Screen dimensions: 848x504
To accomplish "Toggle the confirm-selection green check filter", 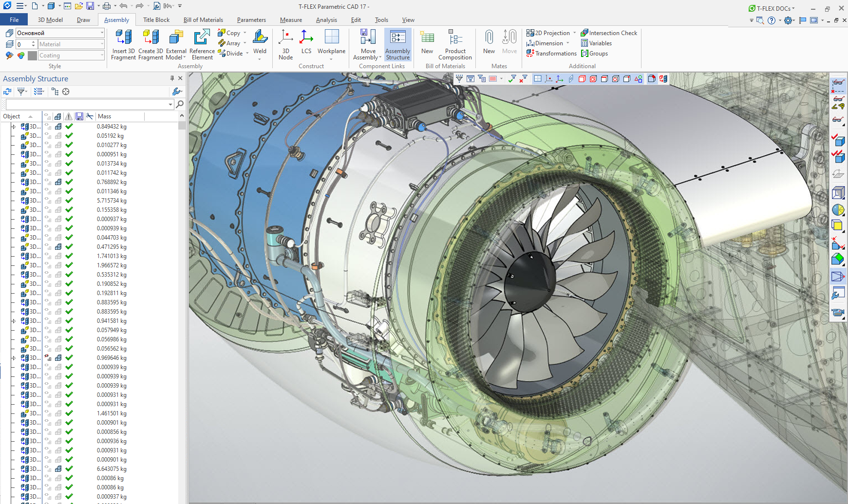I will click(x=512, y=78).
